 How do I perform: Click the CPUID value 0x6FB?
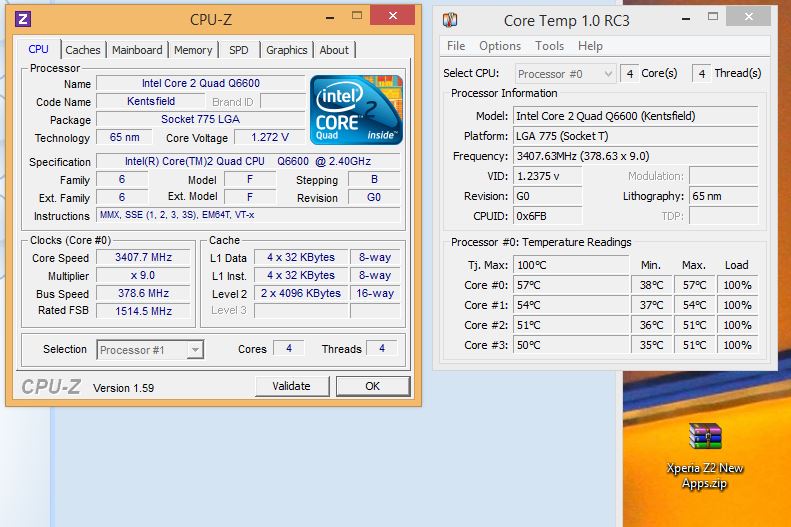pos(547,216)
